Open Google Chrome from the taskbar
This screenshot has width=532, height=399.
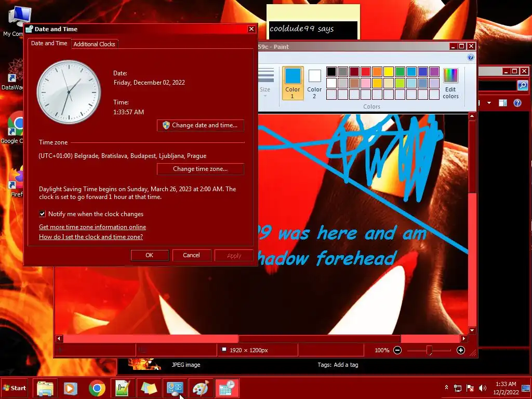pos(97,388)
